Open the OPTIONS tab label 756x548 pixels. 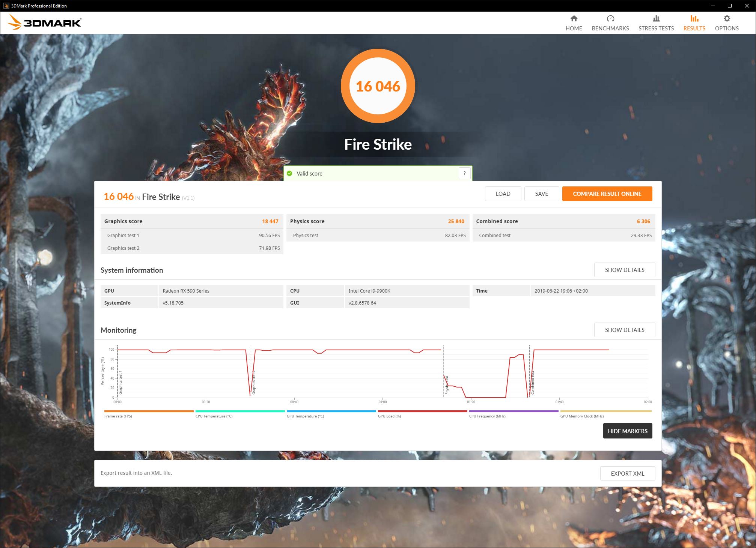[727, 29]
